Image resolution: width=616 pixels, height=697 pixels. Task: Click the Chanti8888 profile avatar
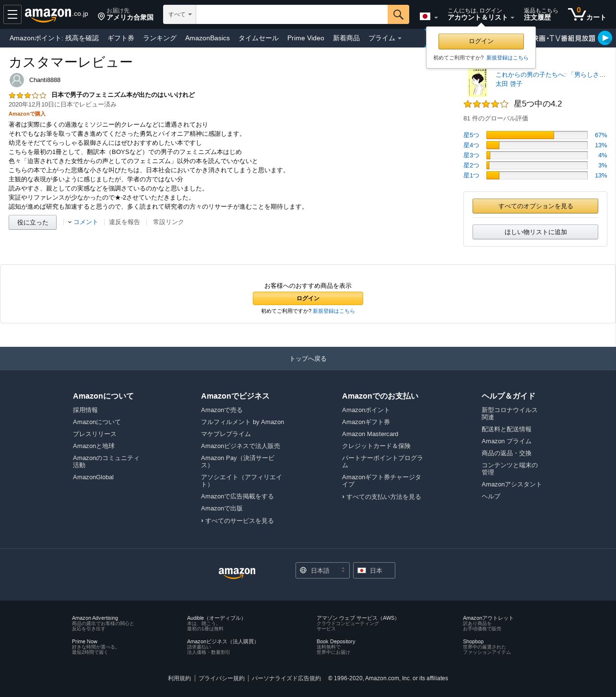coord(17,80)
